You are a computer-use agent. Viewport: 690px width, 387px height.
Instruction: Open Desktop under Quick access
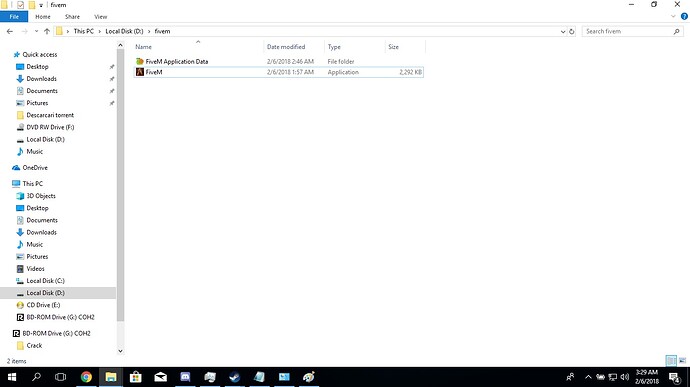[37, 67]
